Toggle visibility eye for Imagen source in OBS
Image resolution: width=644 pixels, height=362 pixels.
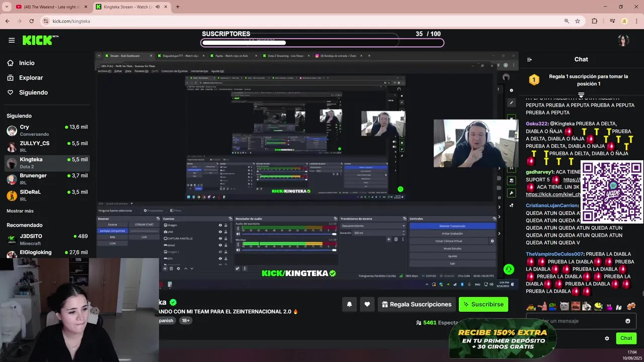[x=220, y=225]
